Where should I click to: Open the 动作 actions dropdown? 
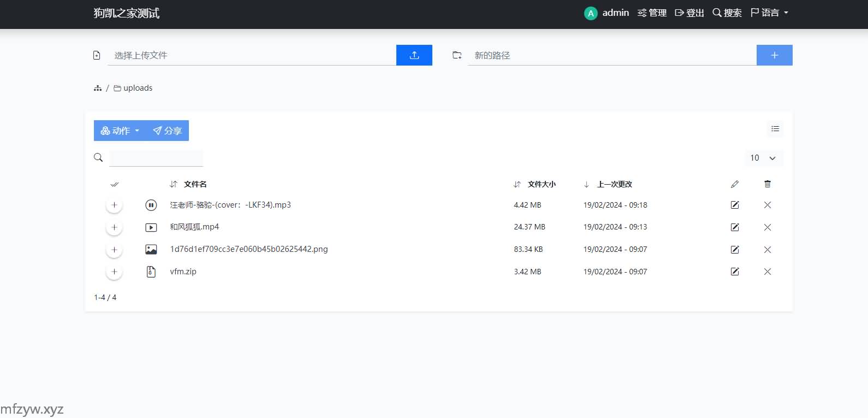coord(120,131)
